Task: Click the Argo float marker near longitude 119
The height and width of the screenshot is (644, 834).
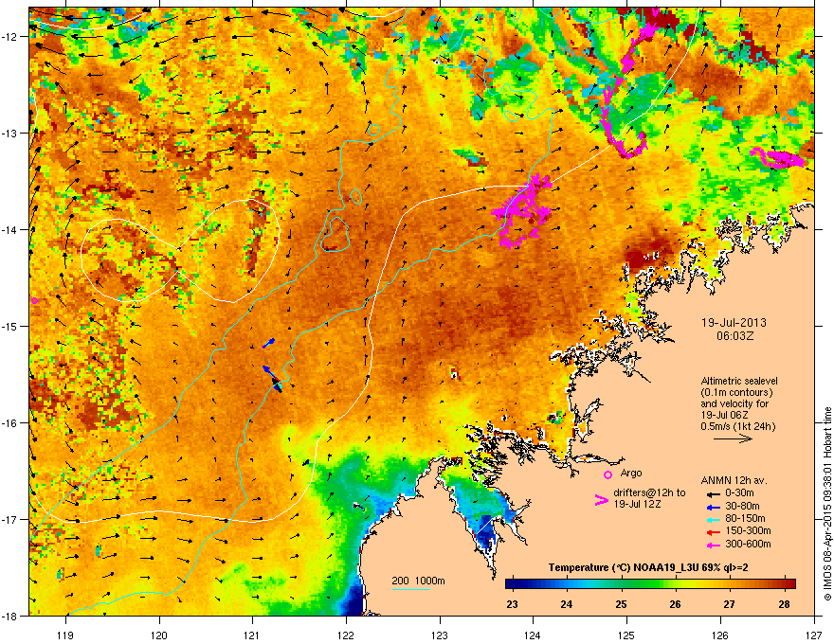Action: [x=34, y=301]
